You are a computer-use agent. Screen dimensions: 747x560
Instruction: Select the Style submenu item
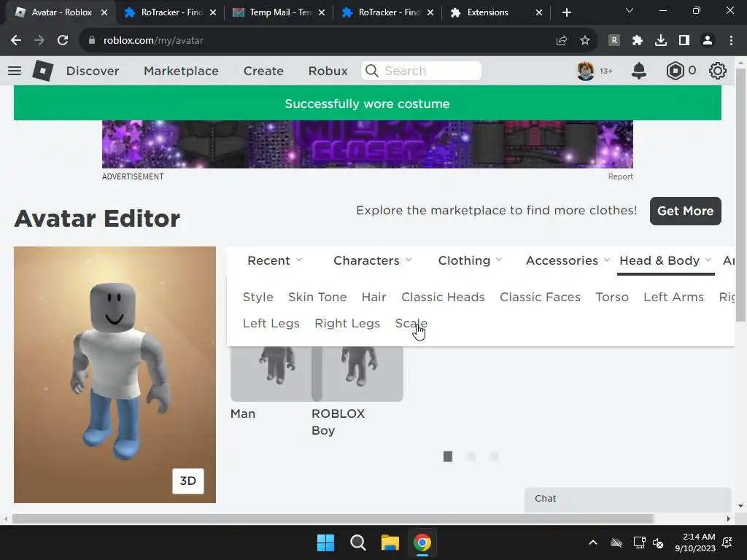[x=258, y=297]
